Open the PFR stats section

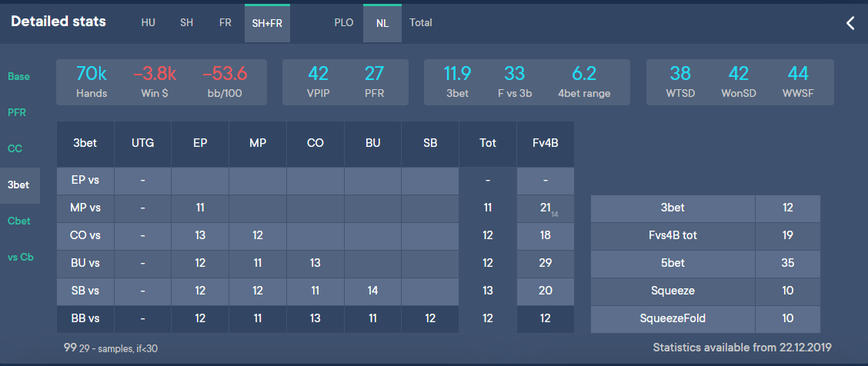(x=18, y=112)
